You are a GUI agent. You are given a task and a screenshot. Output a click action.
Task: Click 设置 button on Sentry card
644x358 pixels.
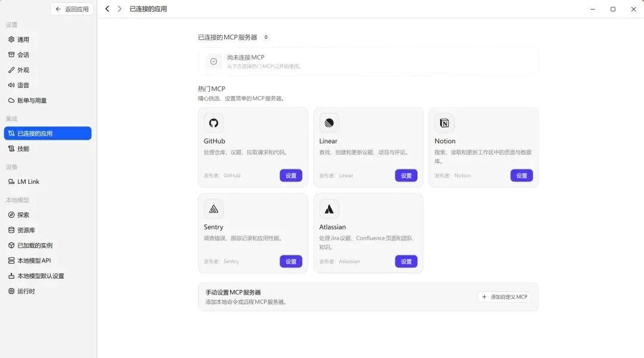[x=291, y=261]
